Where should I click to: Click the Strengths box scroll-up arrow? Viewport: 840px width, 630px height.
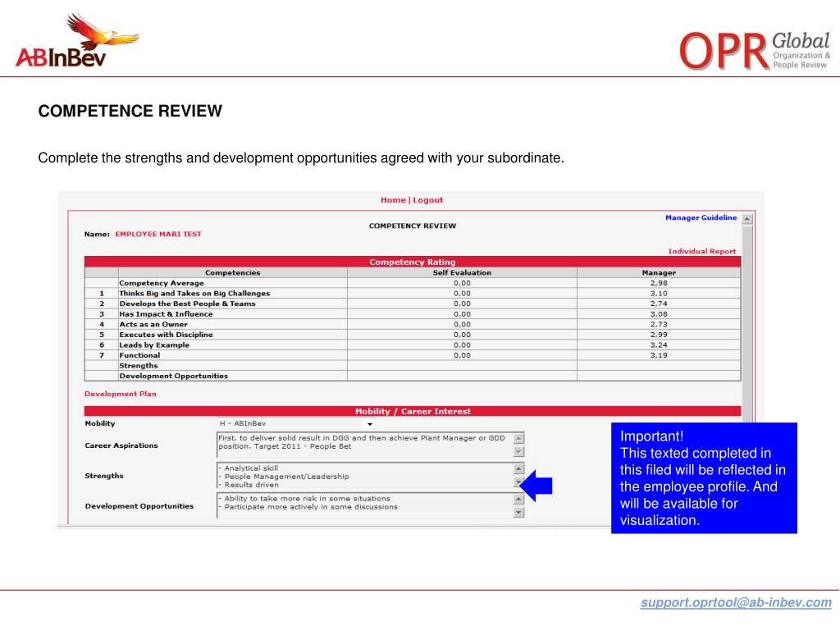[518, 468]
